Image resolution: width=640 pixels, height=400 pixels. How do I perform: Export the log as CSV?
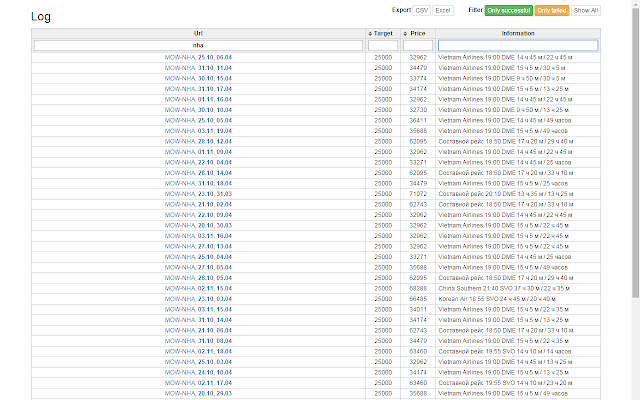pyautogui.click(x=422, y=10)
